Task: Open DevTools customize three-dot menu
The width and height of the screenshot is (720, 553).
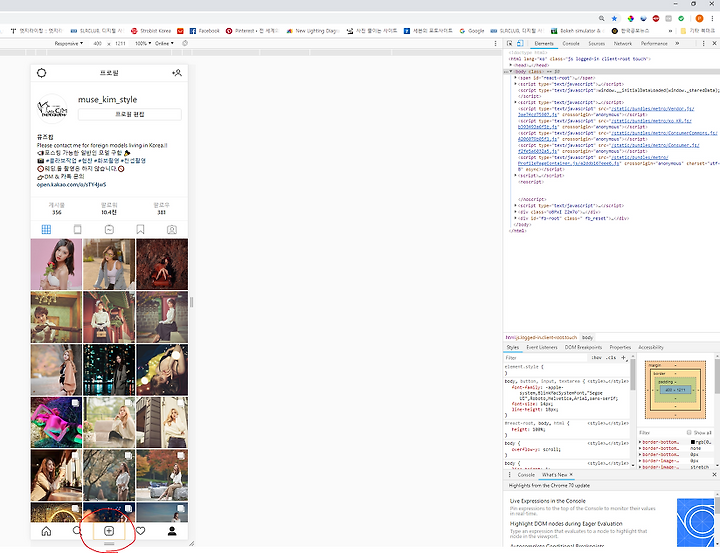Action: (x=703, y=43)
